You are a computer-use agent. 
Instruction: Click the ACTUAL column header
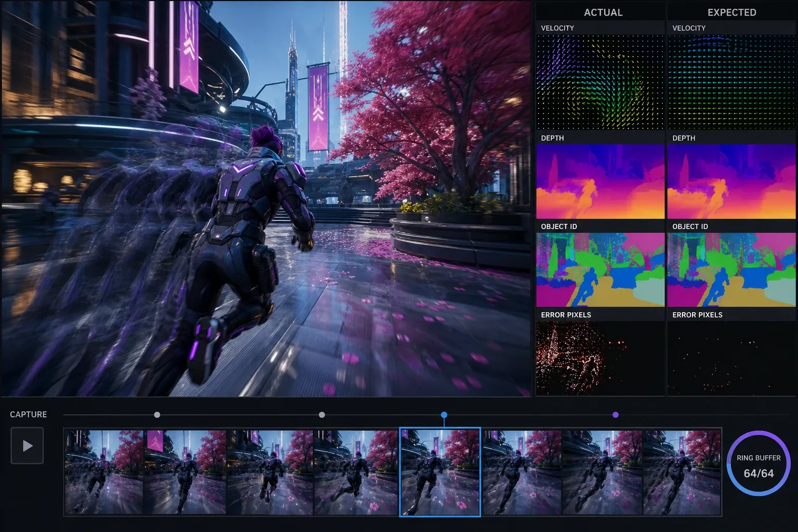(x=603, y=12)
